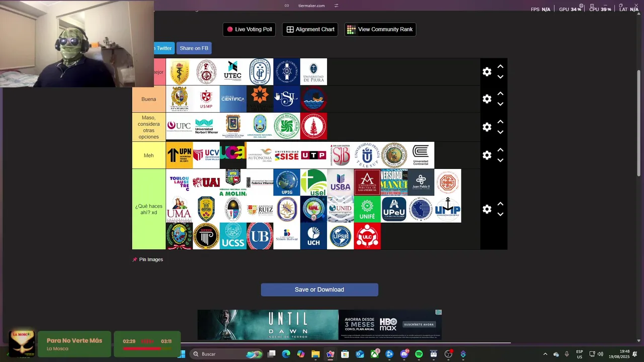Viewport: 644px width, 362px height.
Task: Click the View Community Rank colored grid icon
Action: click(x=351, y=30)
